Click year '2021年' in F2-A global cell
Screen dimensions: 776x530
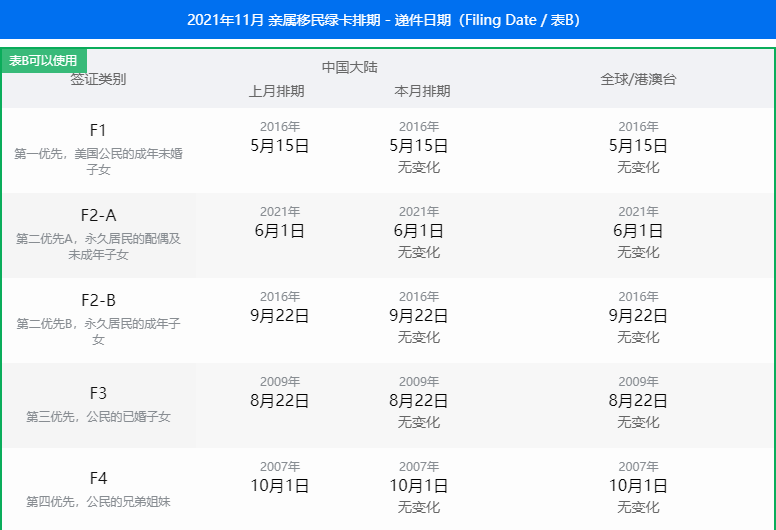[x=638, y=212]
